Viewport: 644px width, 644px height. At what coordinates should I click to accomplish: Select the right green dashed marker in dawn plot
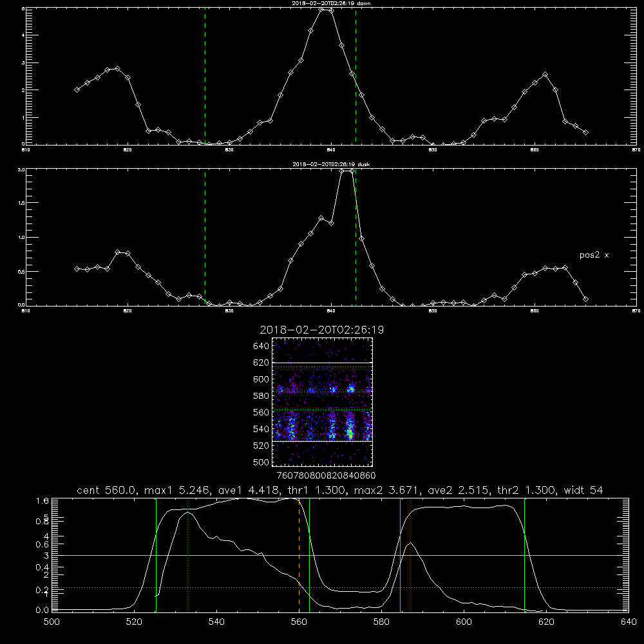[355, 76]
